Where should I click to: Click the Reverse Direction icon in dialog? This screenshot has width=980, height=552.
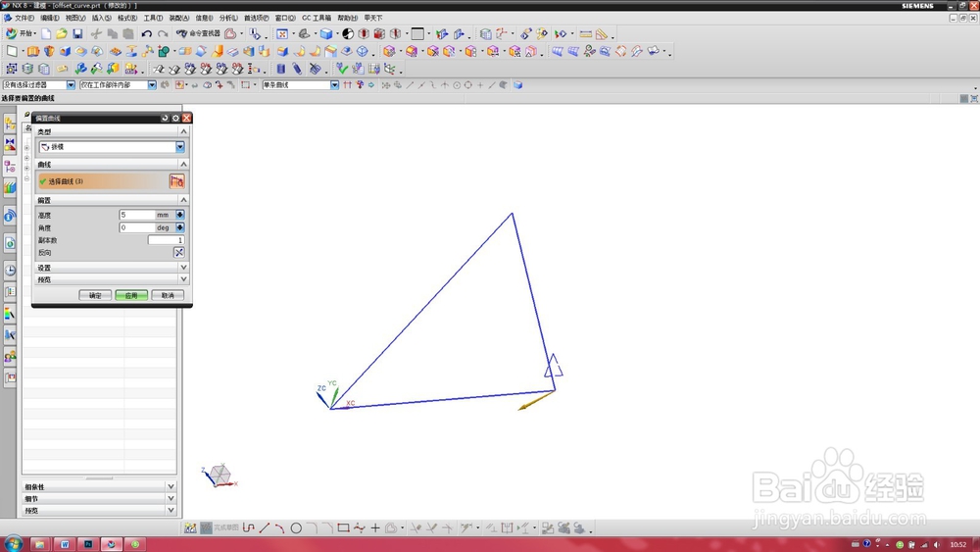point(179,253)
